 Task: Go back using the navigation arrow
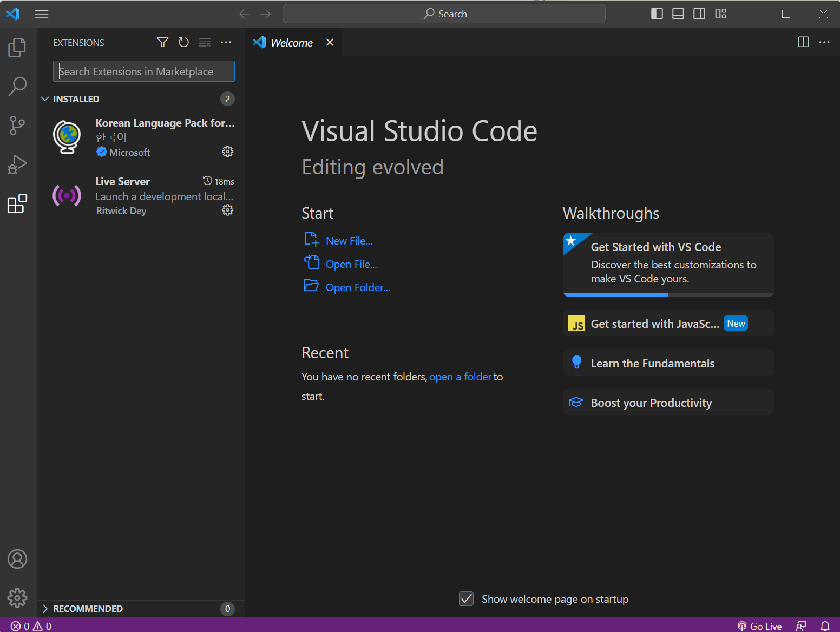(x=245, y=14)
